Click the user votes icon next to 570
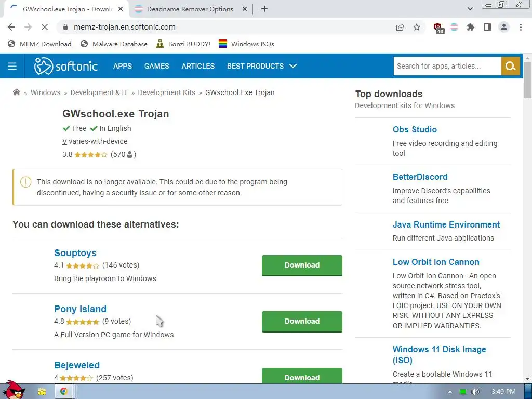 click(x=129, y=155)
